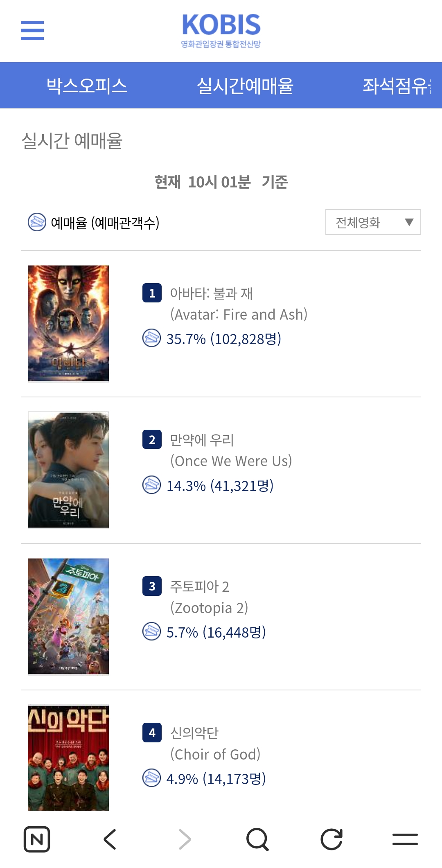Screen dimensions: 442x868
Task: Reload the page with refresh icon
Action: (331, 839)
